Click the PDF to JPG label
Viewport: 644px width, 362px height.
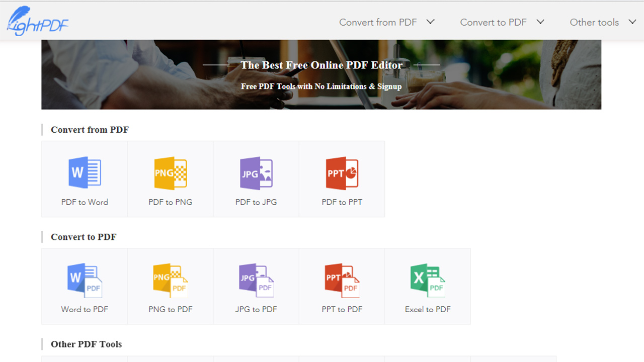[256, 202]
